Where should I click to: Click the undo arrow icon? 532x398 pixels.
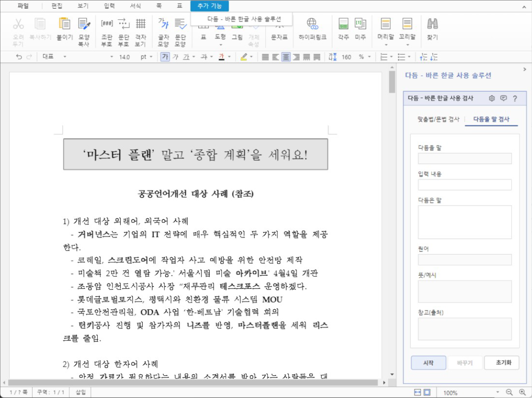point(19,57)
